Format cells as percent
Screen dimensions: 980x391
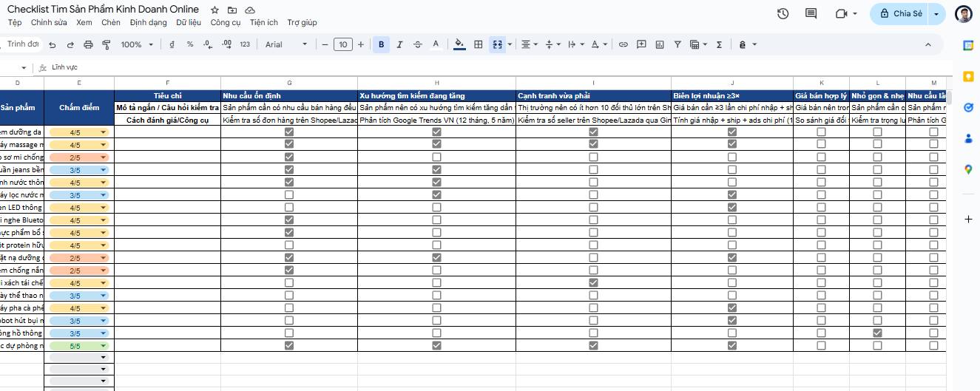pyautogui.click(x=190, y=44)
